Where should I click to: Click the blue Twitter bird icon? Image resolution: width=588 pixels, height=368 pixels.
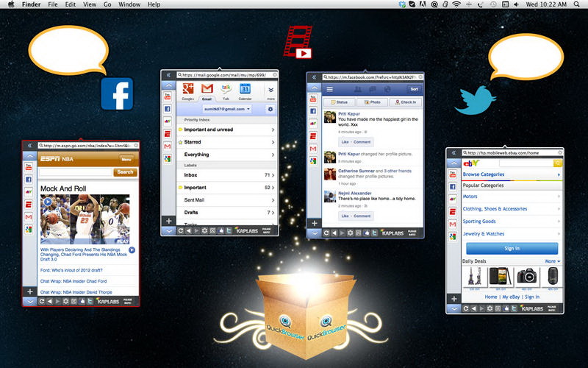[475, 100]
